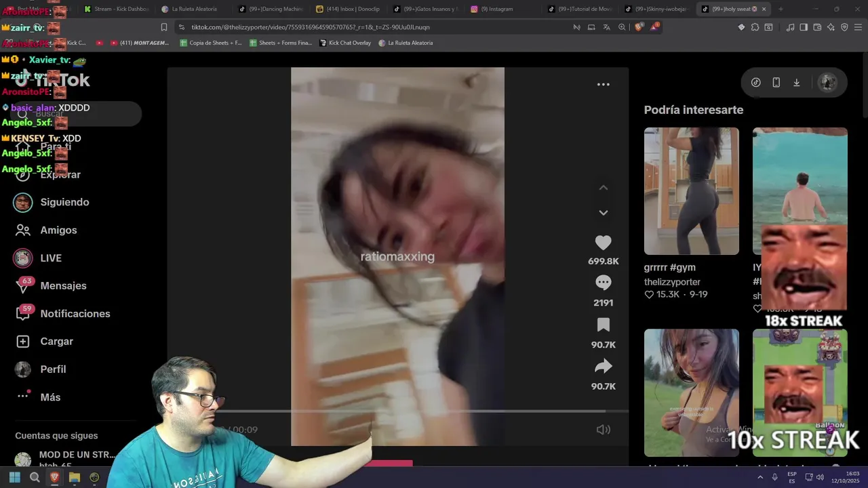The height and width of the screenshot is (488, 868).
Task: Toggle the browser sidebar panel icon
Action: [x=804, y=27]
